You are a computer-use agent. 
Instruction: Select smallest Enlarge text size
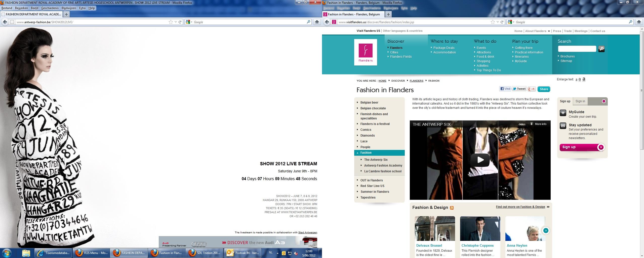pos(576,80)
